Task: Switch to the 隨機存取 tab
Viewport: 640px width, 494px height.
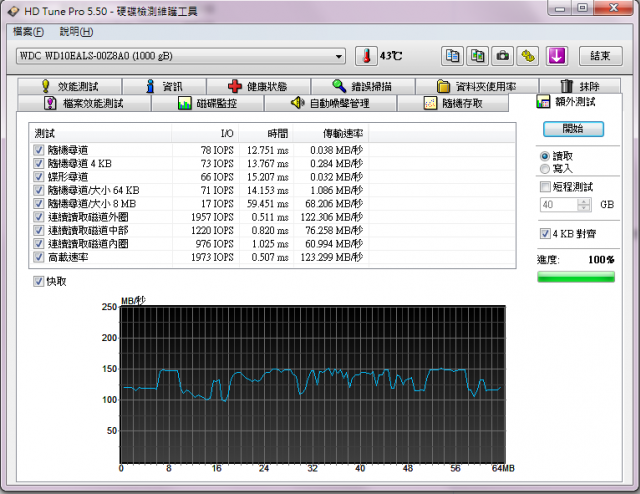Action: pos(453,103)
